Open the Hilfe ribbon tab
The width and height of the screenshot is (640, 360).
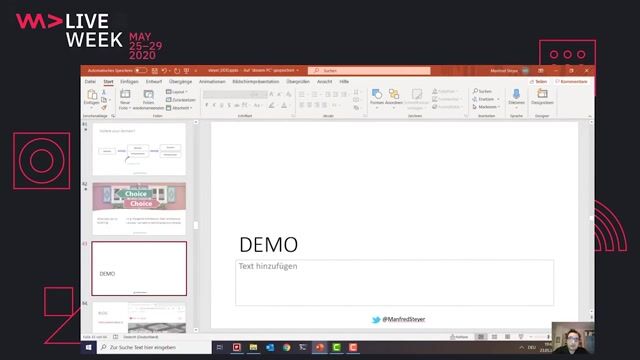(344, 82)
